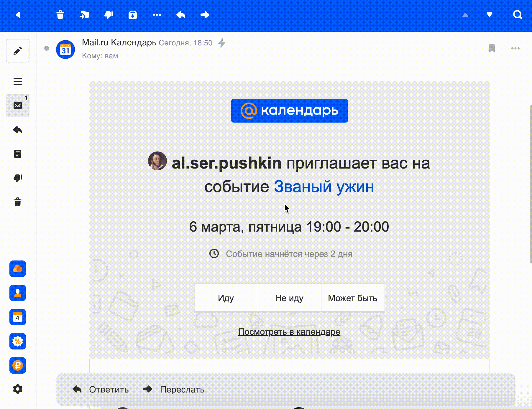Viewport: 532px width, 409px height.
Task: Click Переслать at the bottom bar
Action: [174, 390]
